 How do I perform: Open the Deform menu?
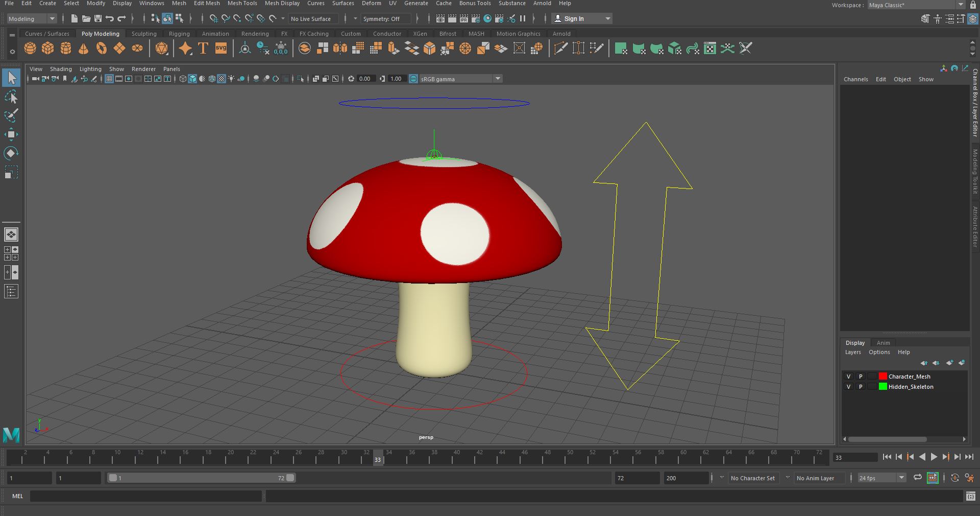tap(371, 3)
